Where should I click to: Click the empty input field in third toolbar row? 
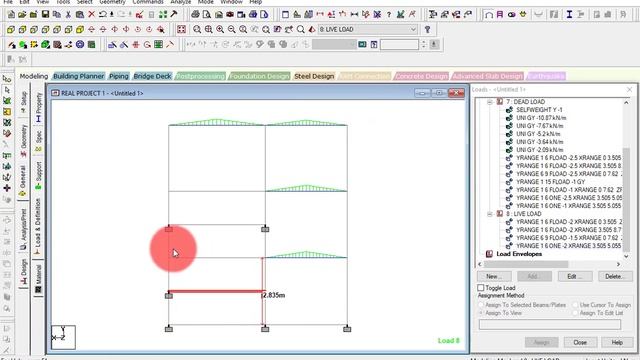point(399,44)
